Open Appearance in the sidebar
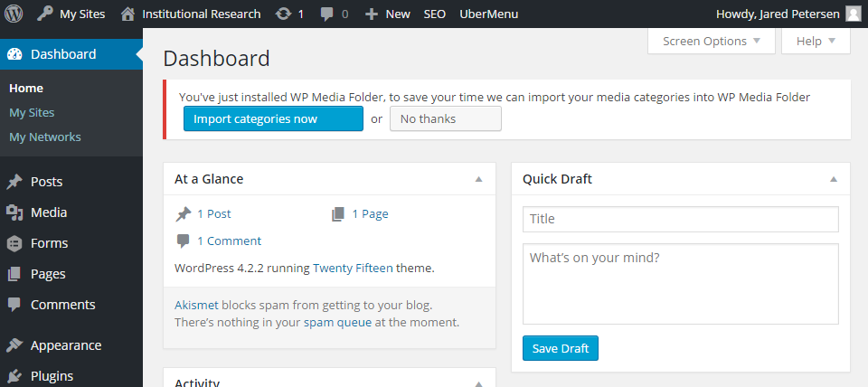Image resolution: width=868 pixels, height=387 pixels. tap(66, 345)
